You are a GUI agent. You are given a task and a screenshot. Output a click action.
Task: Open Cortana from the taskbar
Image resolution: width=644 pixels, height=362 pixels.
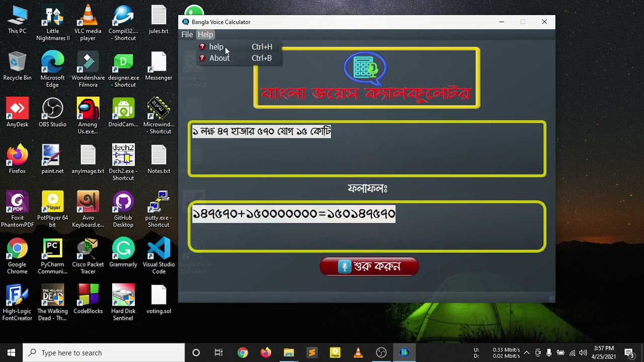[x=196, y=353]
